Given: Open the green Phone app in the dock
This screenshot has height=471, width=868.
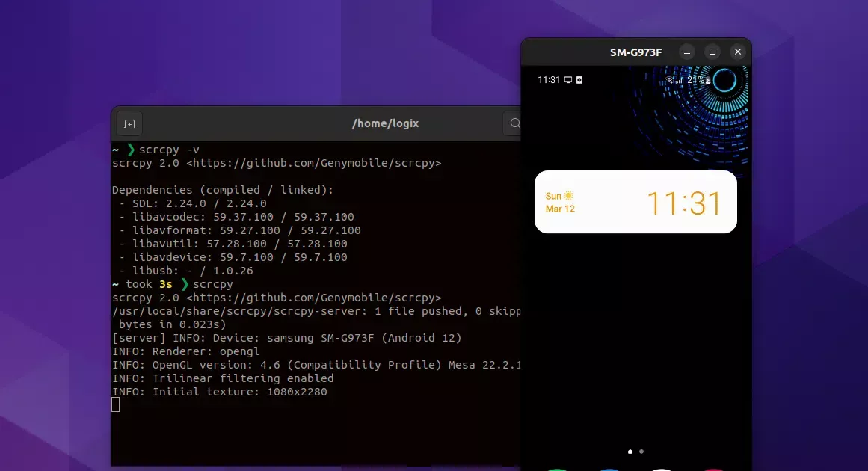Looking at the screenshot, I should [x=557, y=469].
